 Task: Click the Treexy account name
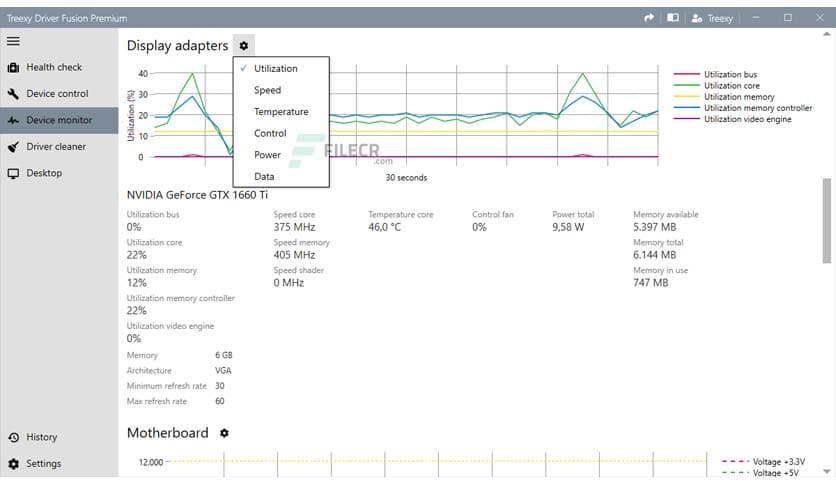point(720,18)
